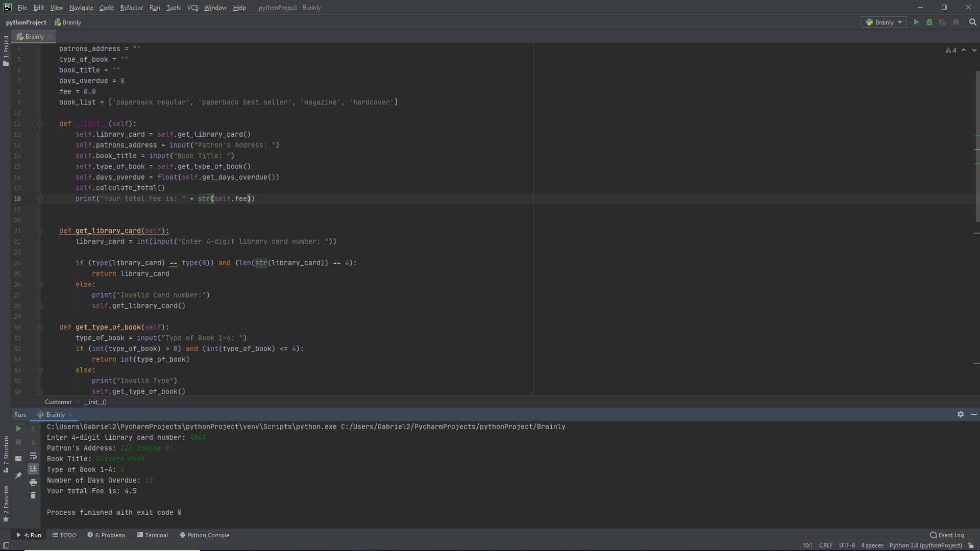Open Python Console tool window
The height and width of the screenshot is (551, 980).
(204, 535)
